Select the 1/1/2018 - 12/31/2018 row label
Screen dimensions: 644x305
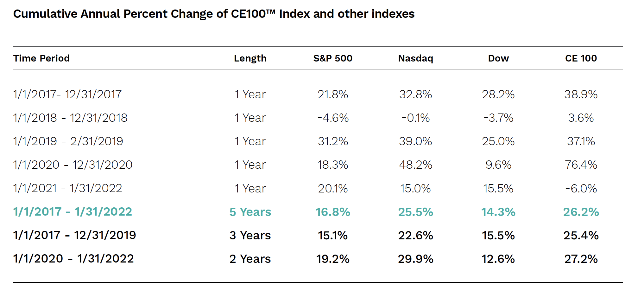pyautogui.click(x=70, y=118)
